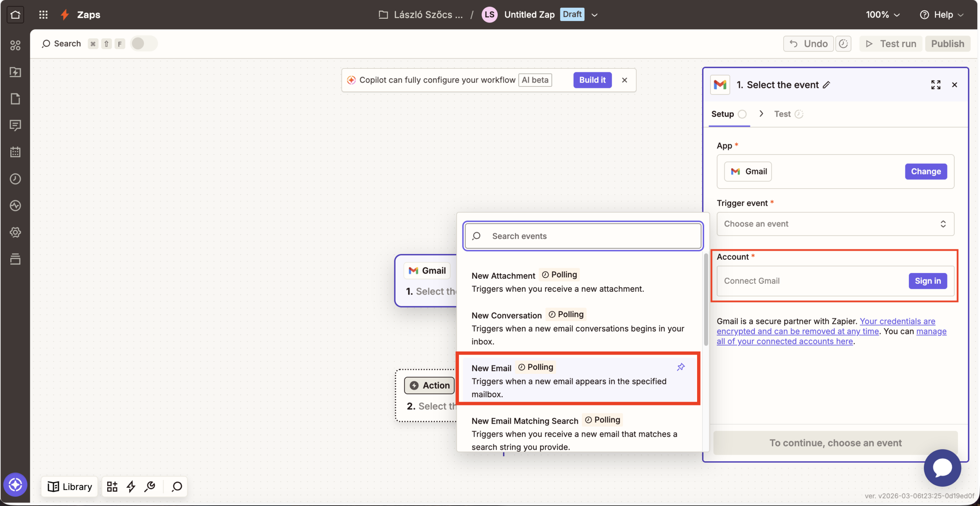Viewport: 980px width, 506px height.
Task: Toggle the switch next to Search
Action: click(144, 44)
